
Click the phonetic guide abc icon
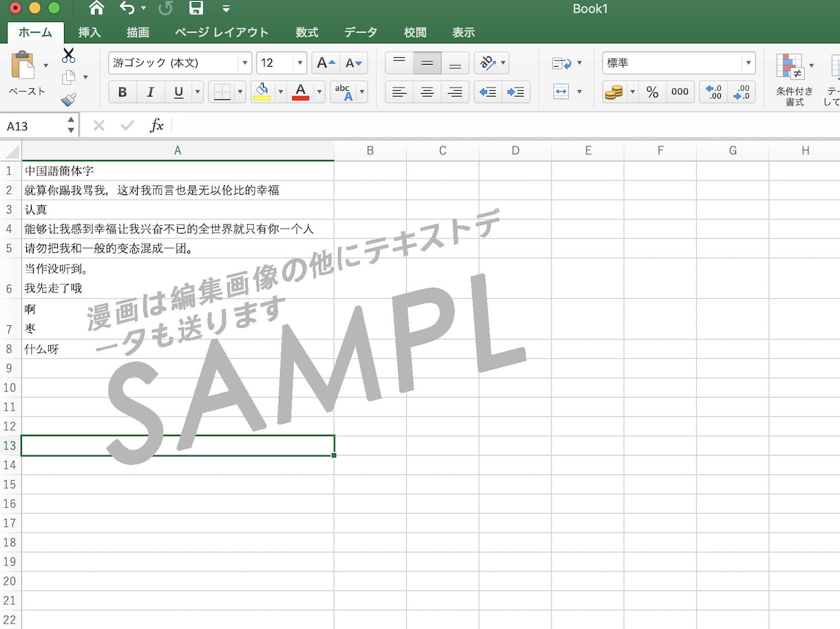tap(343, 92)
